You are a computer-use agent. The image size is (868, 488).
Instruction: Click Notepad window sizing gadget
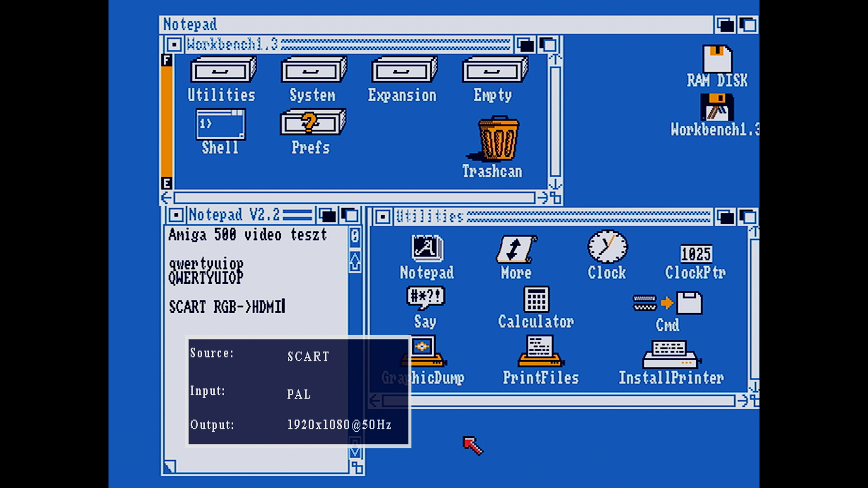point(357,467)
